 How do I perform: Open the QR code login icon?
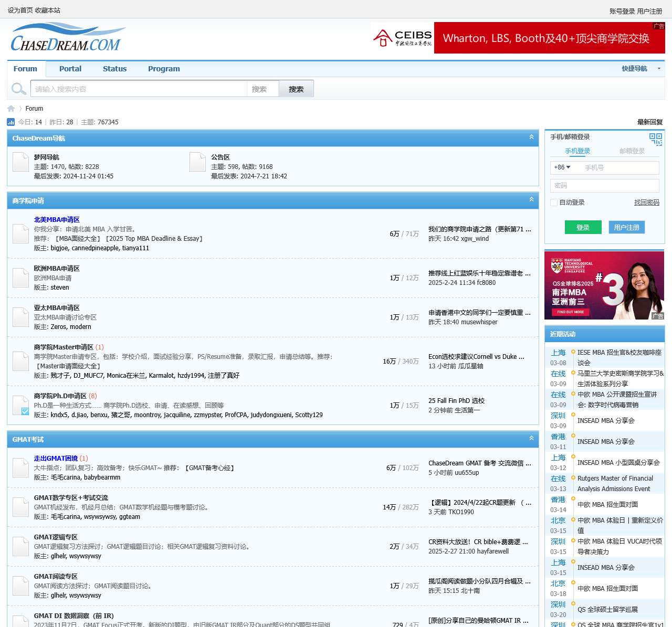click(x=656, y=139)
